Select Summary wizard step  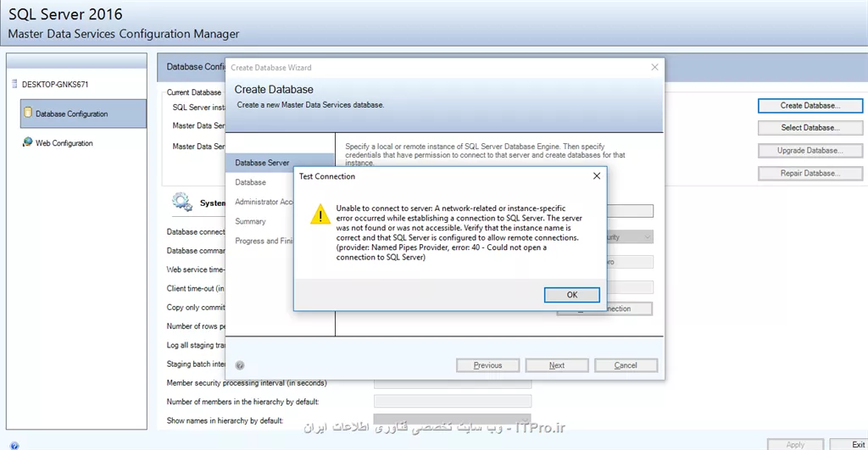coord(250,221)
